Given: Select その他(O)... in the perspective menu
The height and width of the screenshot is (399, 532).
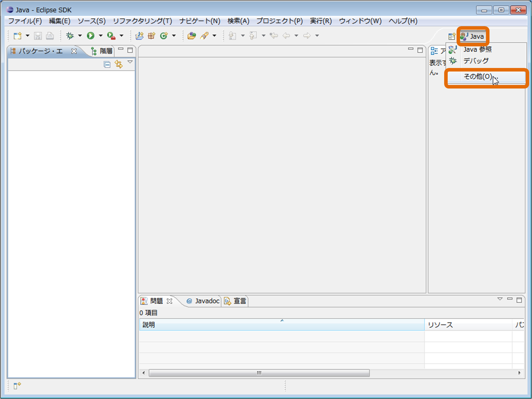Looking at the screenshot, I should point(486,76).
